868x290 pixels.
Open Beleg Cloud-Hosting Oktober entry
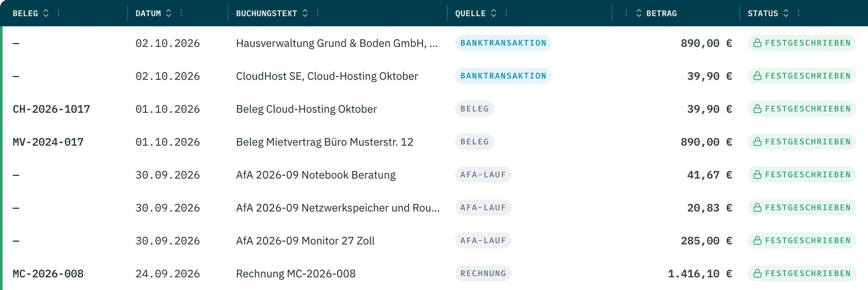[306, 109]
